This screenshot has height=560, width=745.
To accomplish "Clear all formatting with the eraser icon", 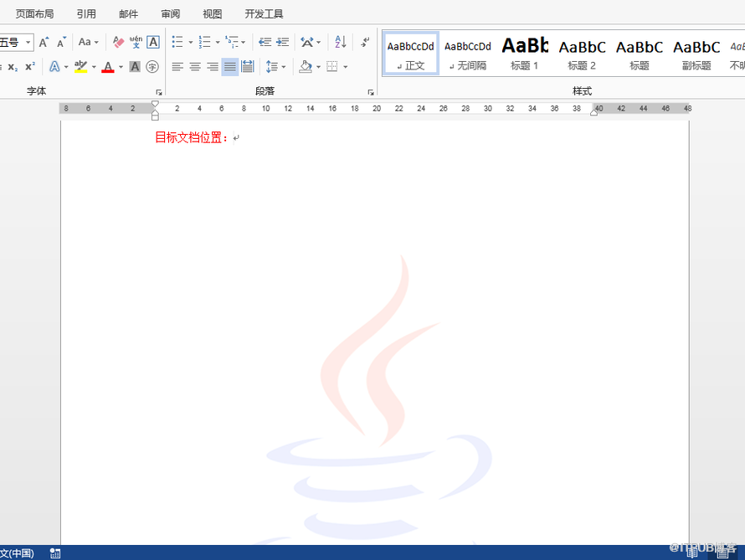I will click(x=118, y=43).
